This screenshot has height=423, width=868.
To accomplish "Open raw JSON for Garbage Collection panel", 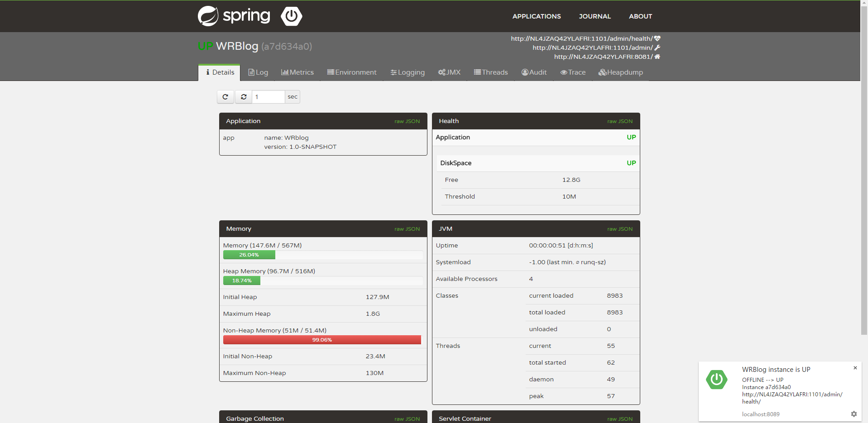I will pos(407,419).
